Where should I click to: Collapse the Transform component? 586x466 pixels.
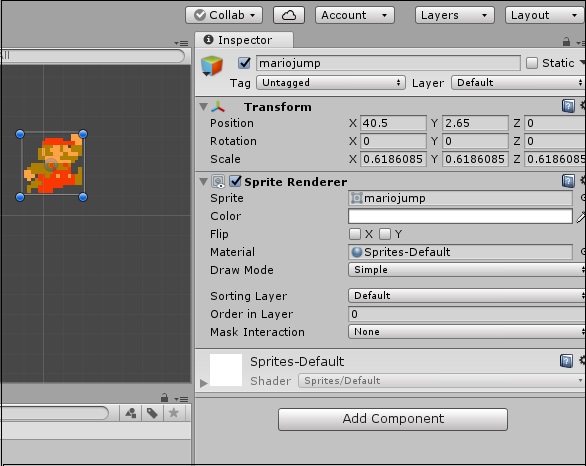204,107
